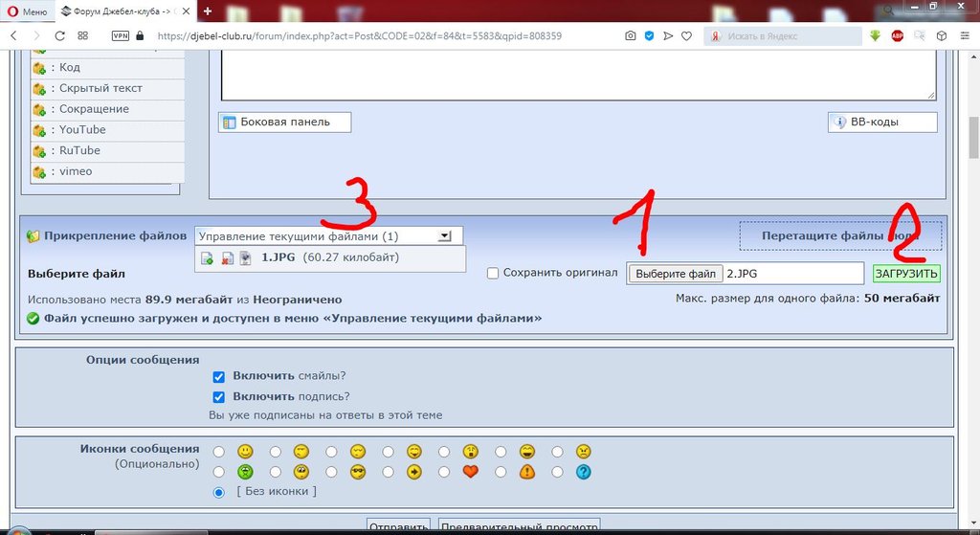
Task: Click the green «ЗАГРУЗИТЬ» upload button
Action: 906,273
